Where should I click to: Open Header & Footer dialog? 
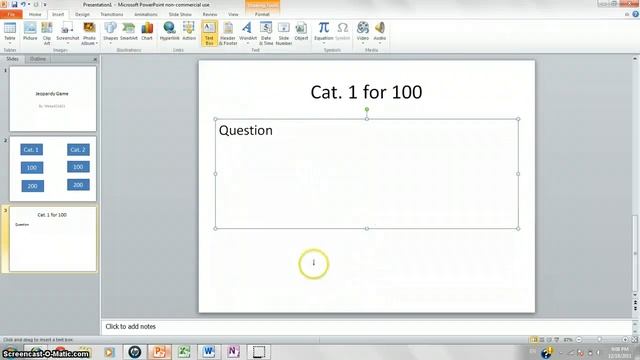228,33
